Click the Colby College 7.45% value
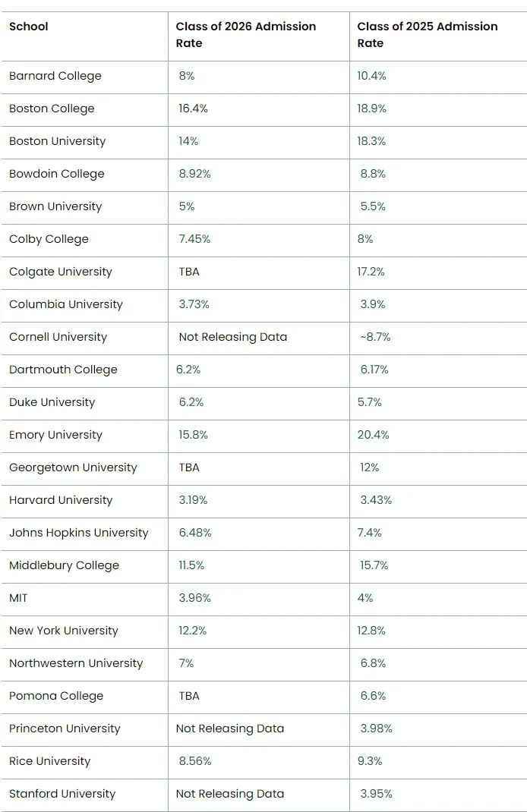The width and height of the screenshot is (527, 812). coord(194,239)
